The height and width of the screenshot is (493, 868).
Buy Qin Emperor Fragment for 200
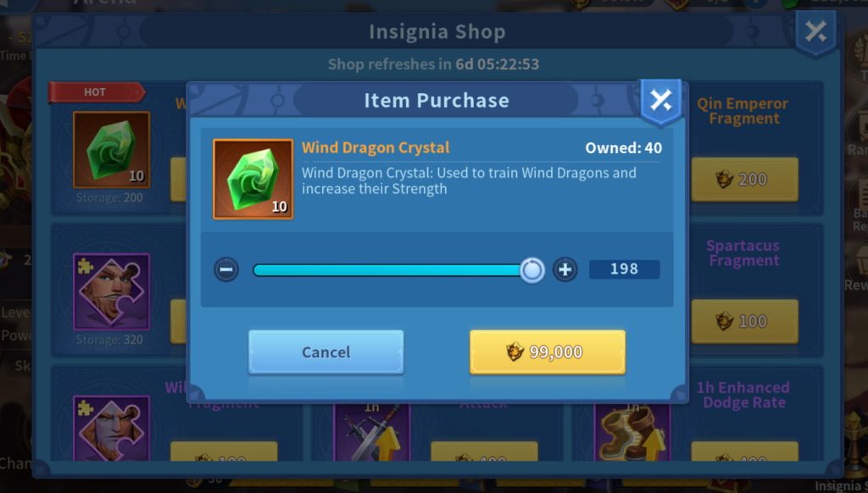[744, 179]
